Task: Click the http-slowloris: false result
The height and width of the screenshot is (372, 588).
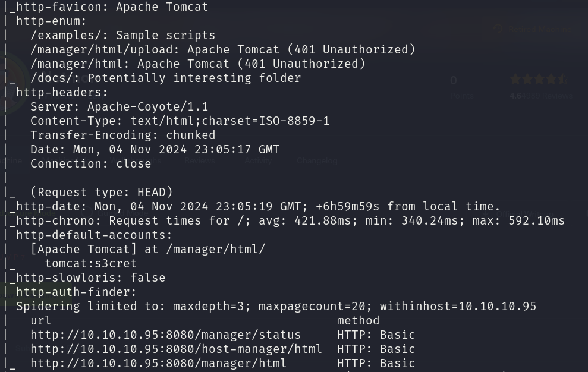Action: click(x=91, y=278)
